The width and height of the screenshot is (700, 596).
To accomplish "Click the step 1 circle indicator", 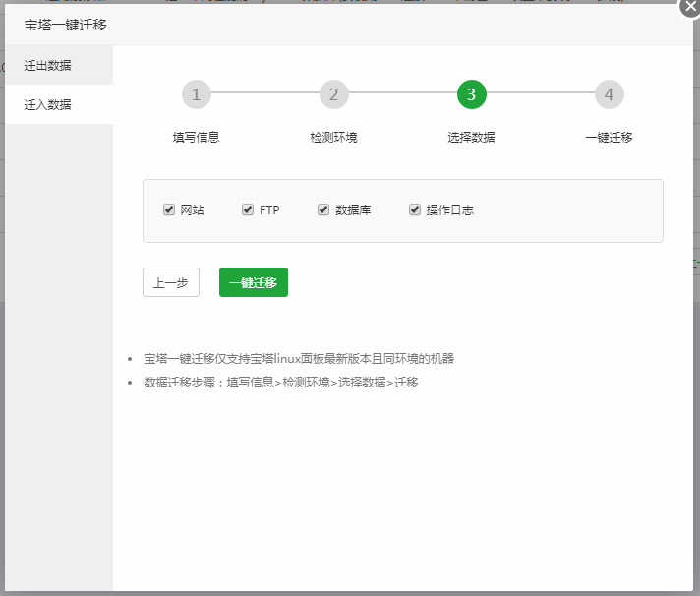I will coord(197,94).
